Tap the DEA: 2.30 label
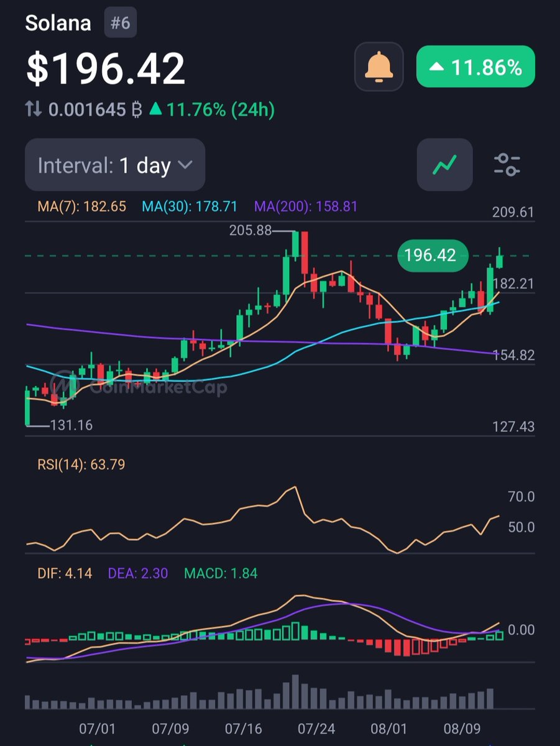Screen dimensions: 560x746 138,573
